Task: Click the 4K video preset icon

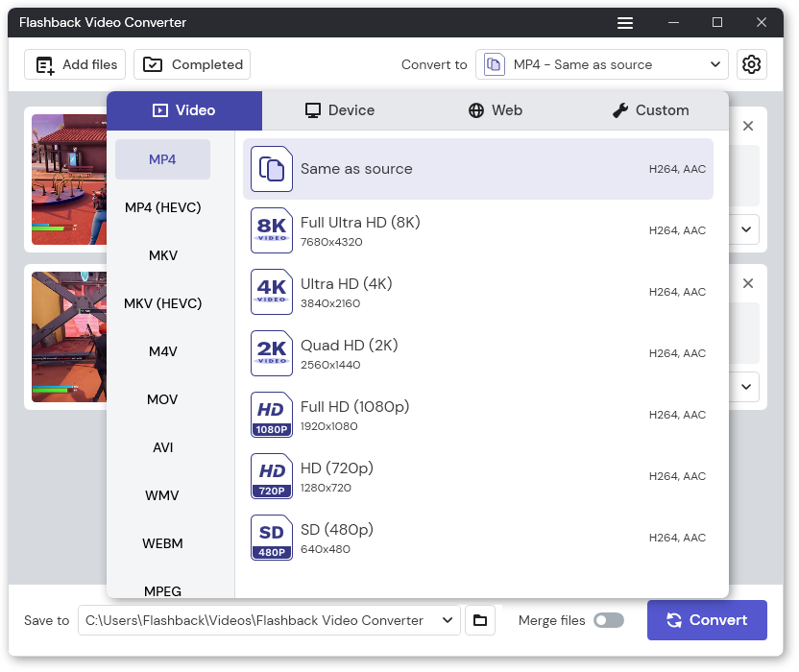Action: pyautogui.click(x=272, y=292)
